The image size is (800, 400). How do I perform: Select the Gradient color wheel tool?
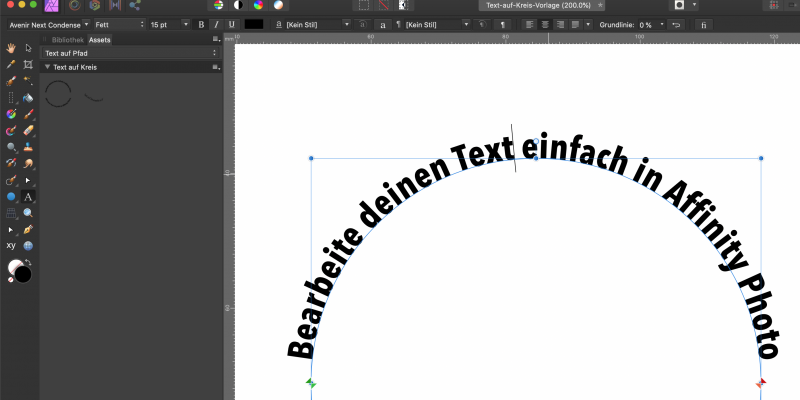pyautogui.click(x=11, y=114)
